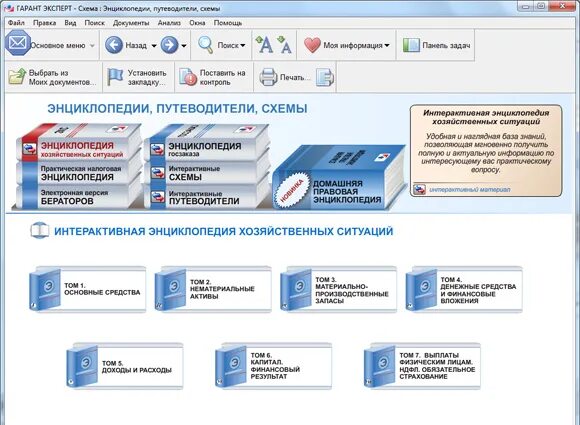Open Электронная версия бераторов book
Screen dimensions: 580x425
[x=74, y=197]
